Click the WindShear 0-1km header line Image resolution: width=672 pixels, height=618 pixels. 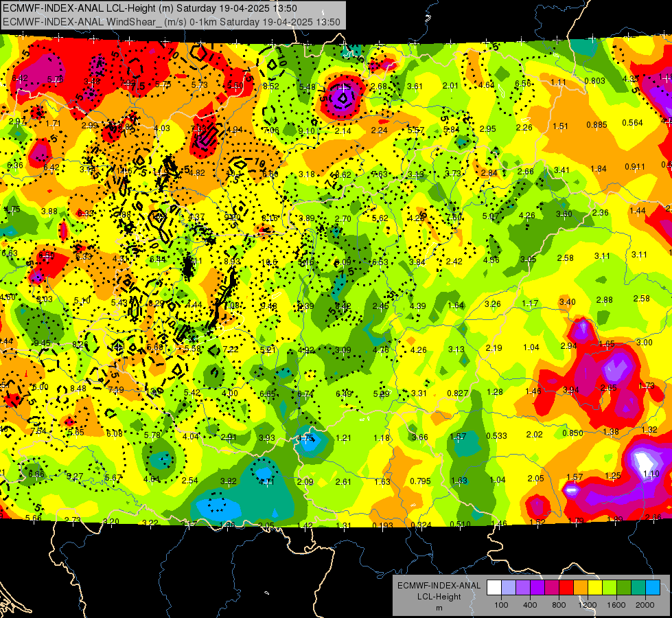[x=172, y=22]
